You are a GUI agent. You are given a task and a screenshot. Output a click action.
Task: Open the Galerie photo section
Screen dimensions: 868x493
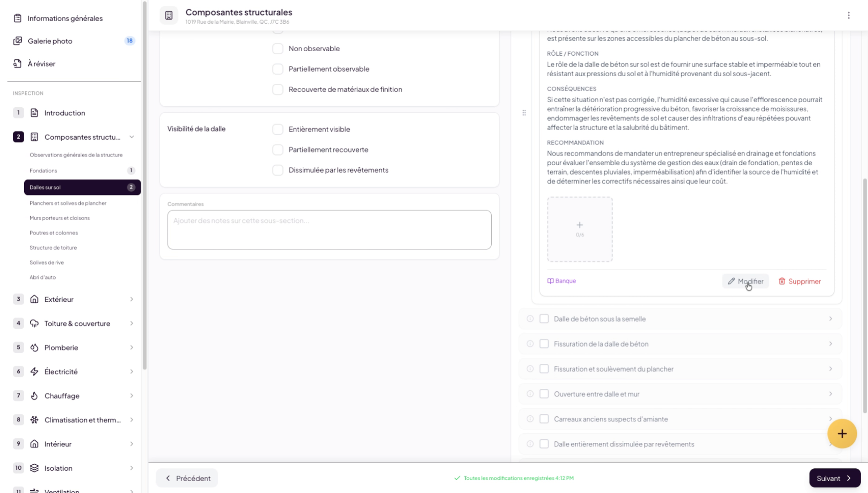click(x=50, y=41)
